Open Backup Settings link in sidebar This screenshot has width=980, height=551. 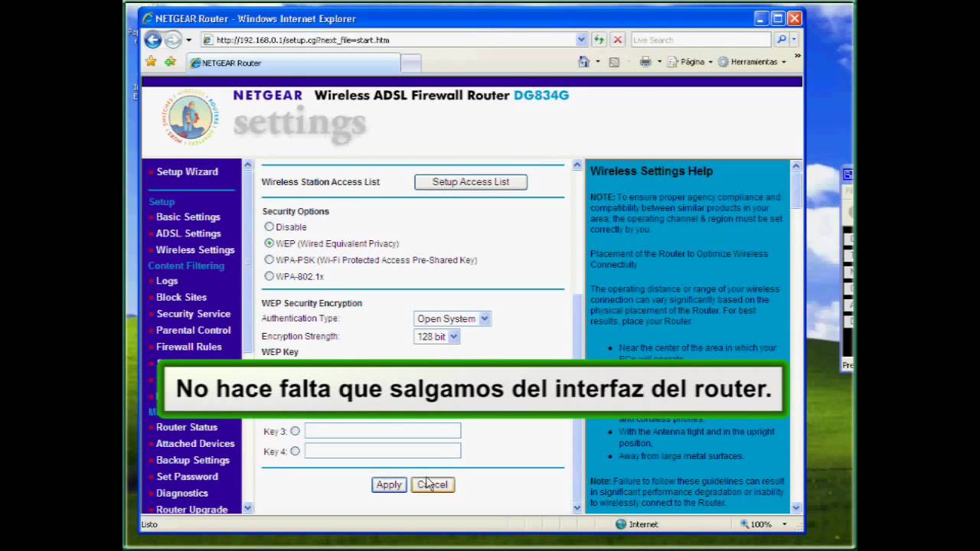click(193, 460)
